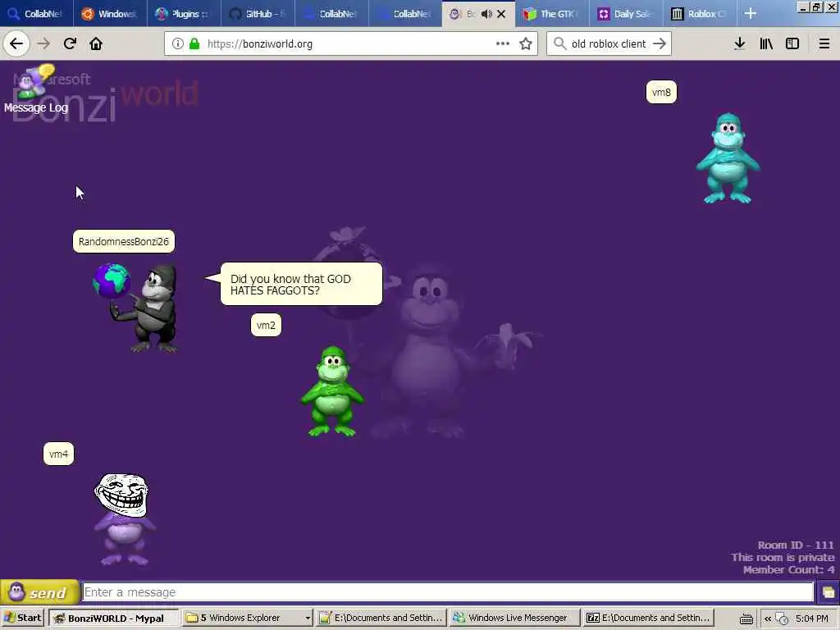
Task: Click the trollface vm4 Bonzi character
Action: [125, 519]
